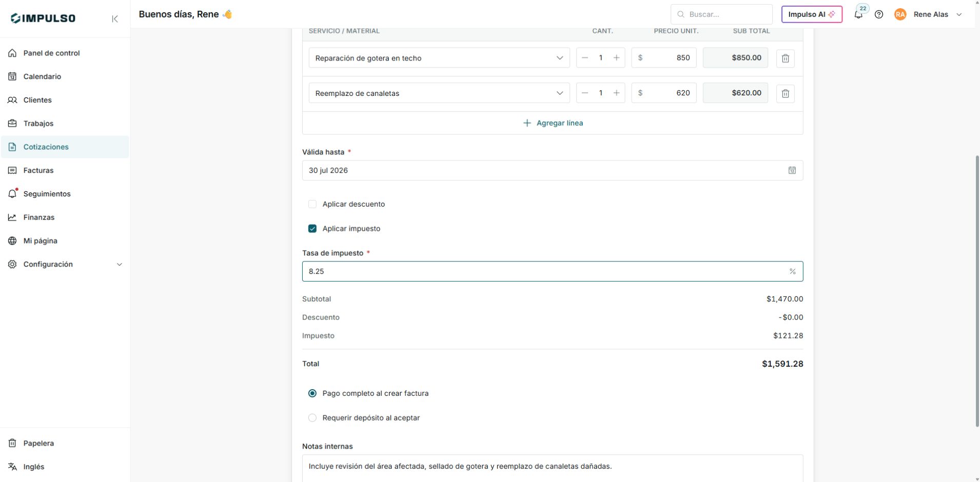Select Cotizaciones in the sidebar

click(65, 147)
